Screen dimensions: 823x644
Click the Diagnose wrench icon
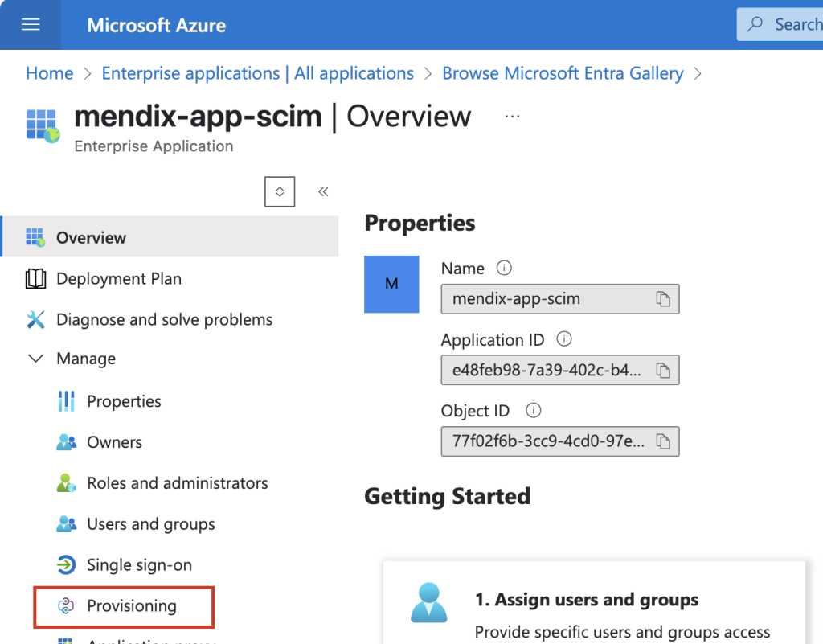tap(35, 319)
